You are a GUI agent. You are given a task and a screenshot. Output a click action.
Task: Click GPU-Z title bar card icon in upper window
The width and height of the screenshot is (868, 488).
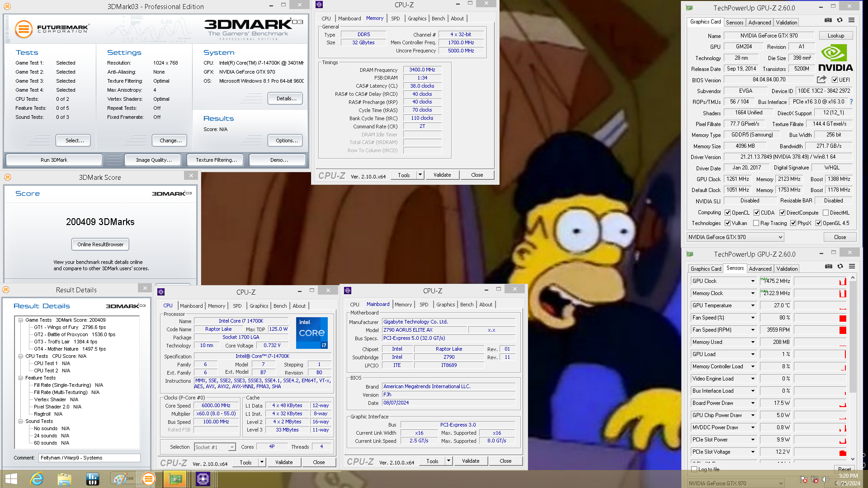coord(689,8)
